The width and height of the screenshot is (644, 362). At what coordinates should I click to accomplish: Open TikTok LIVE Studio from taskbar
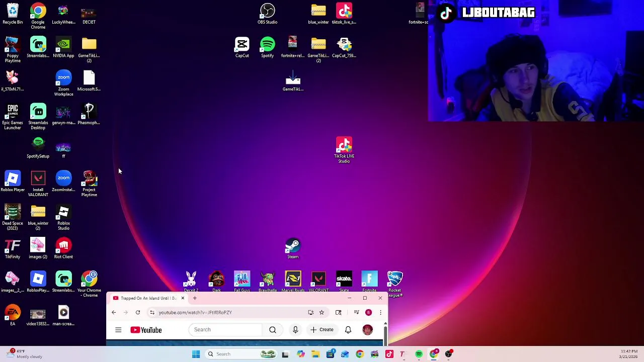pyautogui.click(x=389, y=354)
